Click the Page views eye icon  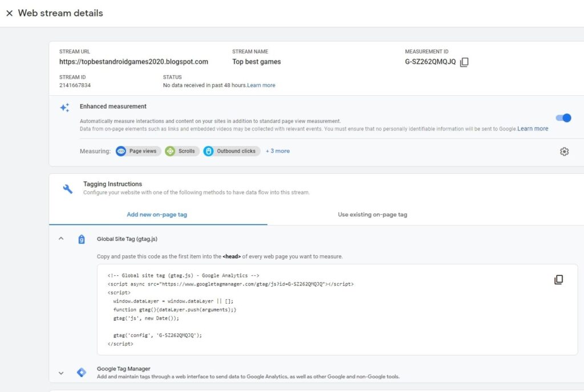tap(121, 151)
